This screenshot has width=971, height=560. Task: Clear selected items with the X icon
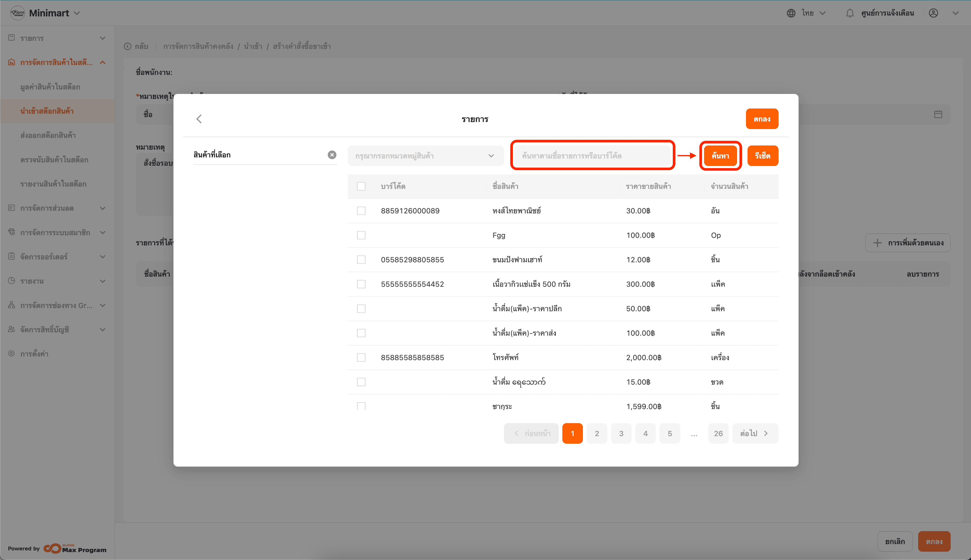pos(332,155)
